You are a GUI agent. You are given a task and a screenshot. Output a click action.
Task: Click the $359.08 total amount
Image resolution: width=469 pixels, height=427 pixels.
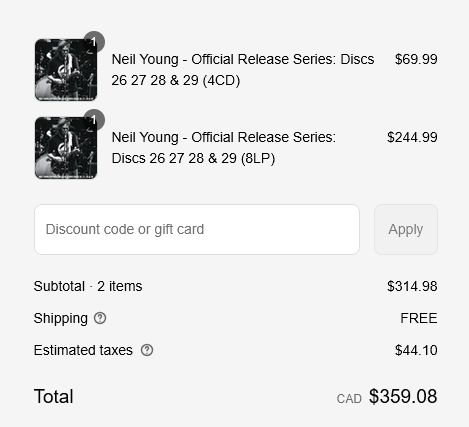(403, 396)
